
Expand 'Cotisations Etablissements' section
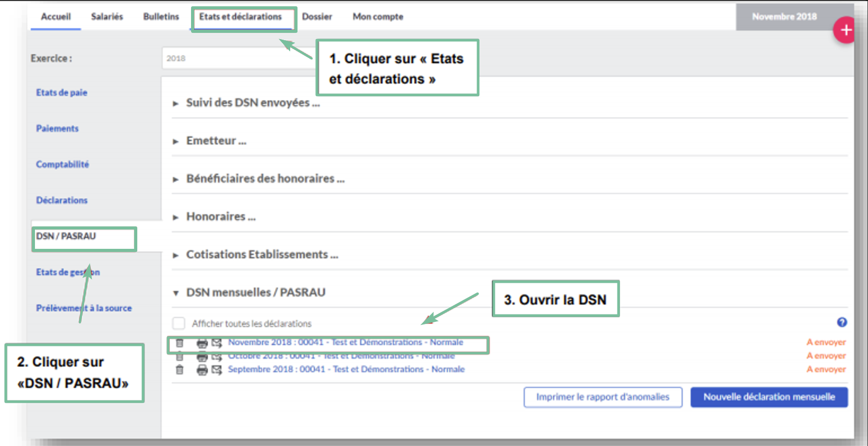[262, 255]
